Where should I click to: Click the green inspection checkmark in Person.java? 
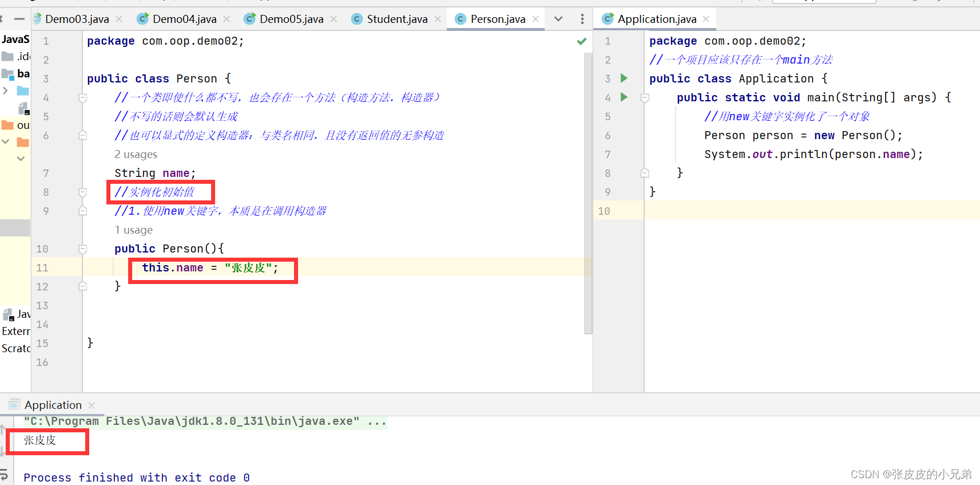(582, 41)
